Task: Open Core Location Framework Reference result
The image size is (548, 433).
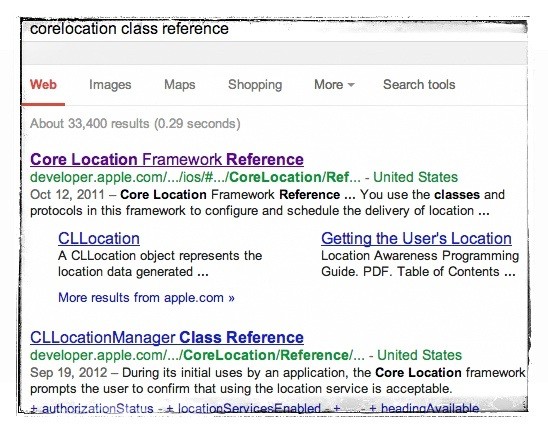Action: [167, 159]
